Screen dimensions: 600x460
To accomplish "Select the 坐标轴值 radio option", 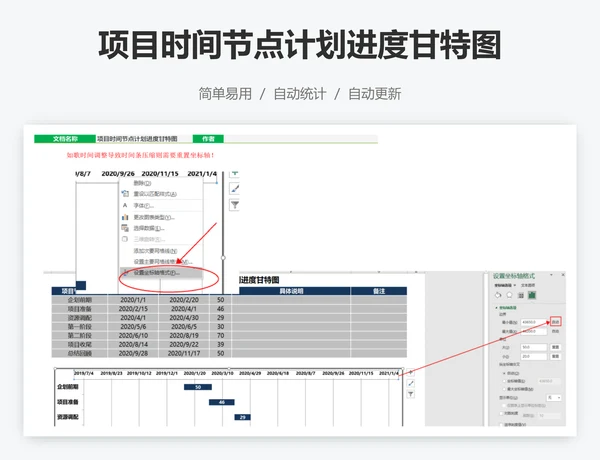I will coord(505,381).
